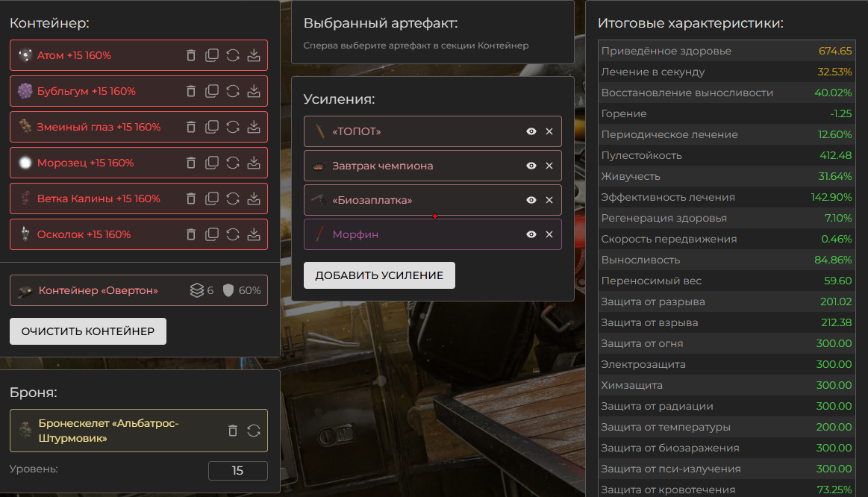This screenshot has height=497, width=868.
Task: Open the Контейнер «Овертон» selector
Action: point(97,290)
